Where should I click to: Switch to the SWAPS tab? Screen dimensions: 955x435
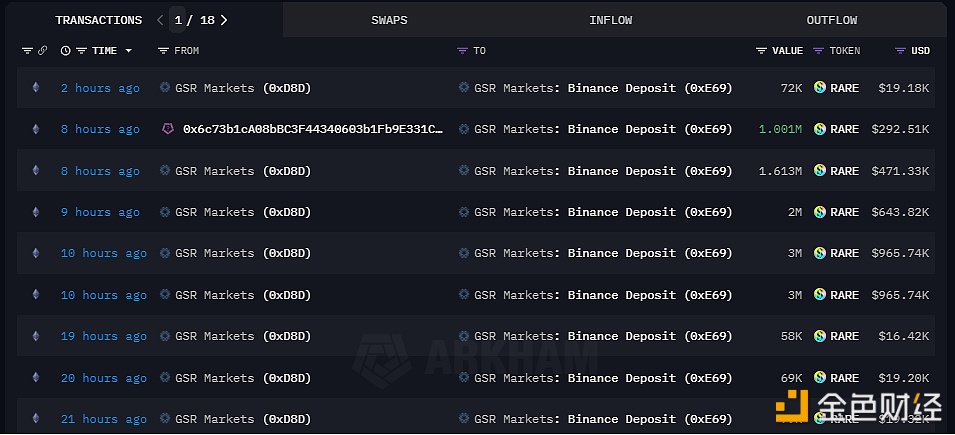[x=389, y=20]
